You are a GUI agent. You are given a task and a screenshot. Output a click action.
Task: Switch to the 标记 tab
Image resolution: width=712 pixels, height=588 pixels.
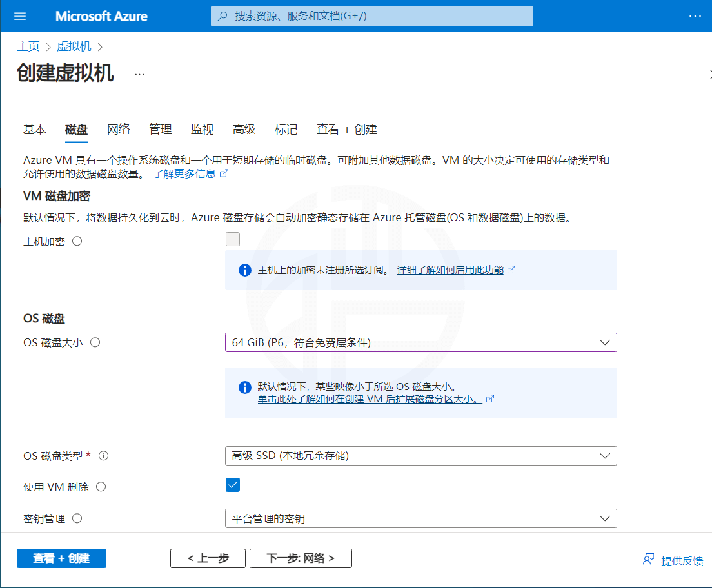[x=286, y=130]
